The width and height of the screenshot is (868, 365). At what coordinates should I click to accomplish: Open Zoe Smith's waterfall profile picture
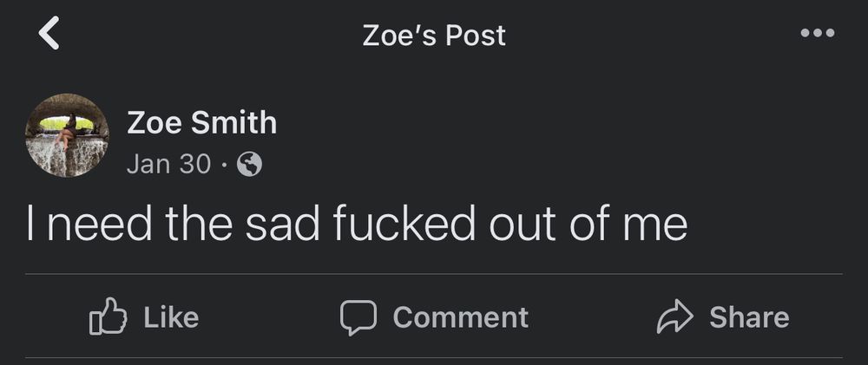pyautogui.click(x=67, y=135)
